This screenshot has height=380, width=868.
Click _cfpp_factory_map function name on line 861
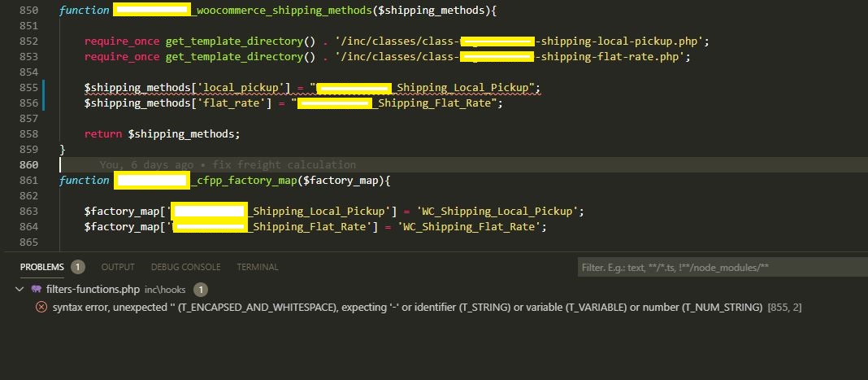pyautogui.click(x=244, y=181)
